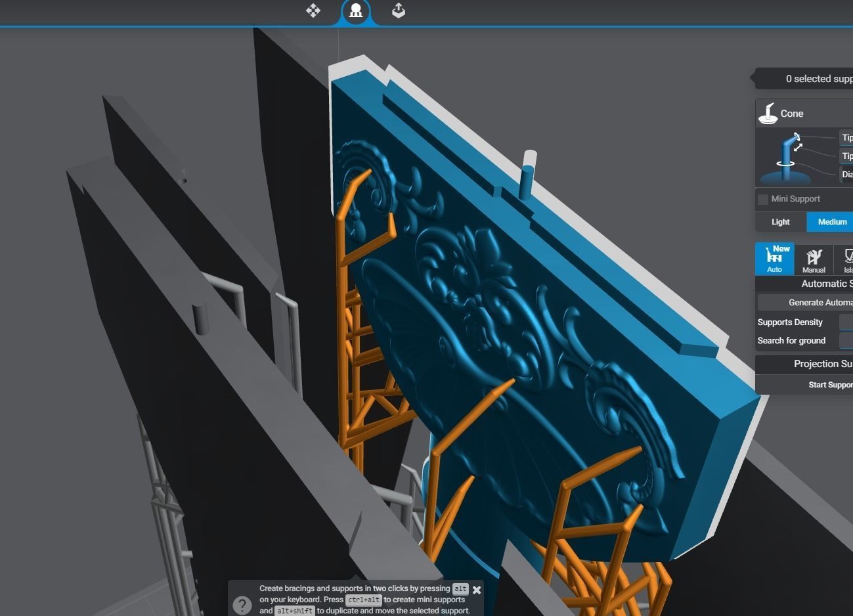Image resolution: width=853 pixels, height=616 pixels.
Task: Close the keyboard shortcut hint
Action: point(477,590)
